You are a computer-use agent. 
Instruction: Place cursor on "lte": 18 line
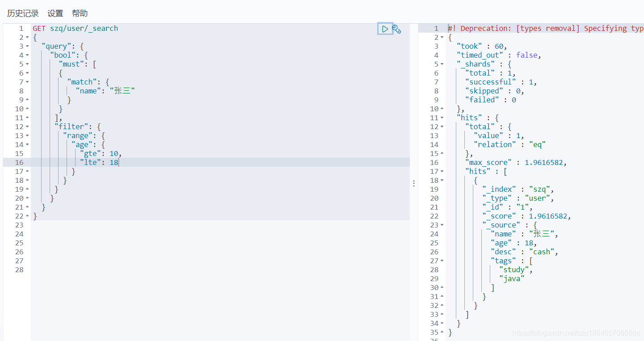point(99,162)
